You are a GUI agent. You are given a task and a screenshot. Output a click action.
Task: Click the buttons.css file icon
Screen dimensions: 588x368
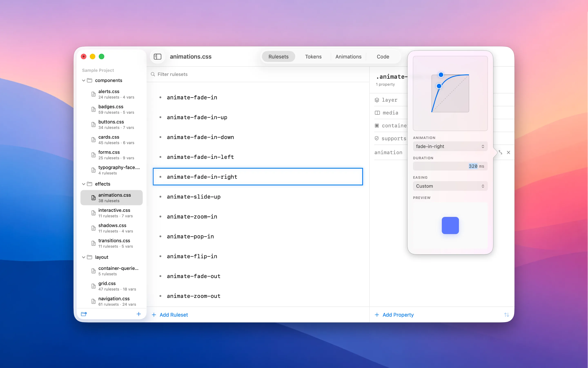[94, 125]
